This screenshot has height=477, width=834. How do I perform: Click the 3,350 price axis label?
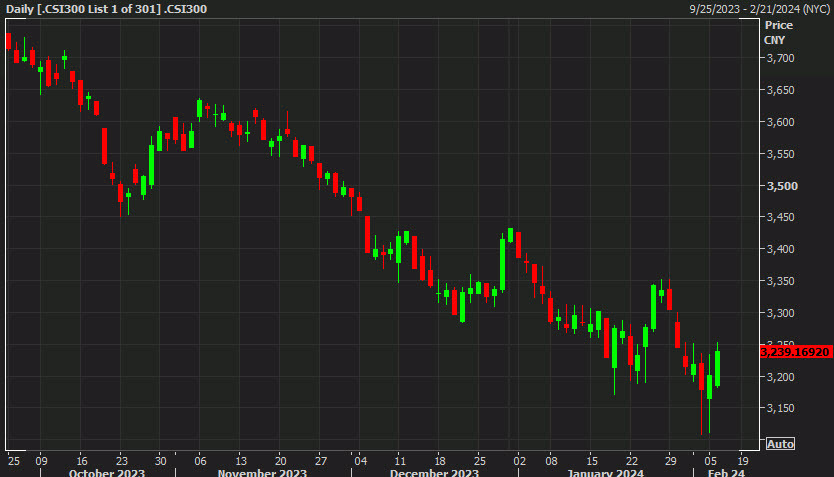pyautogui.click(x=780, y=281)
